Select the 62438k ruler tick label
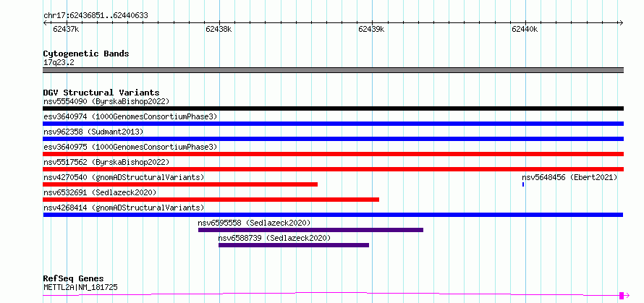644x303 pixels. point(219,29)
